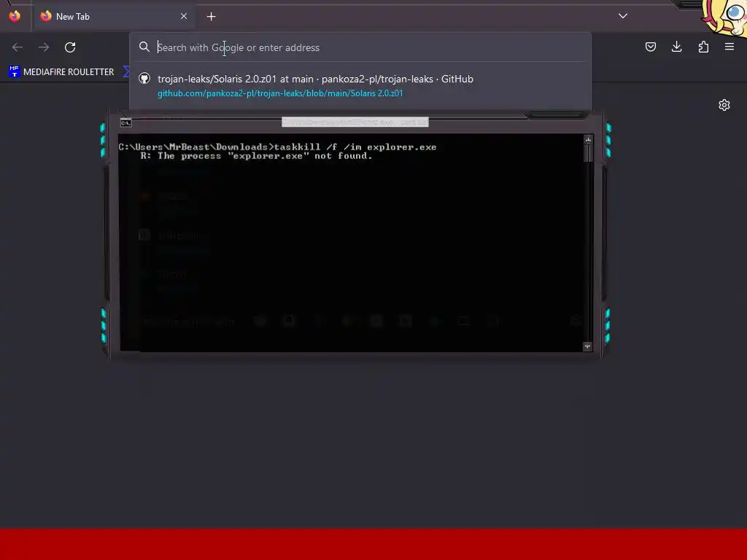Click the forward navigation arrow
The width and height of the screenshot is (747, 560).
[44, 47]
